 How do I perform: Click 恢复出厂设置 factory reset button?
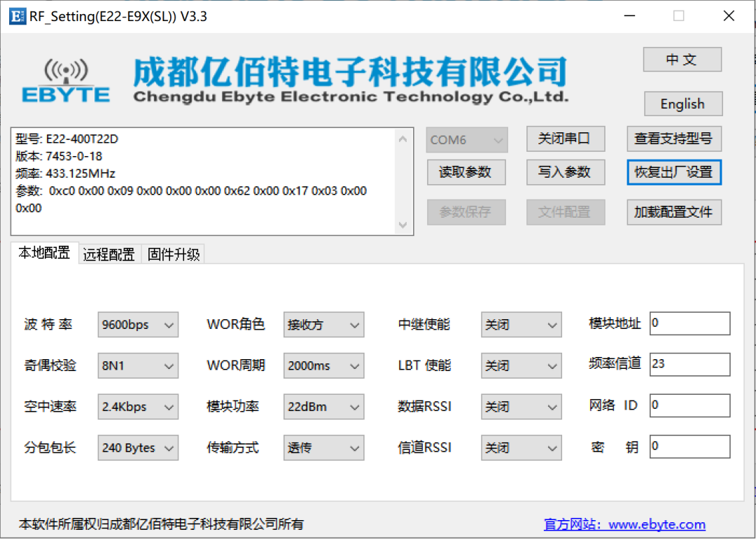pos(674,172)
